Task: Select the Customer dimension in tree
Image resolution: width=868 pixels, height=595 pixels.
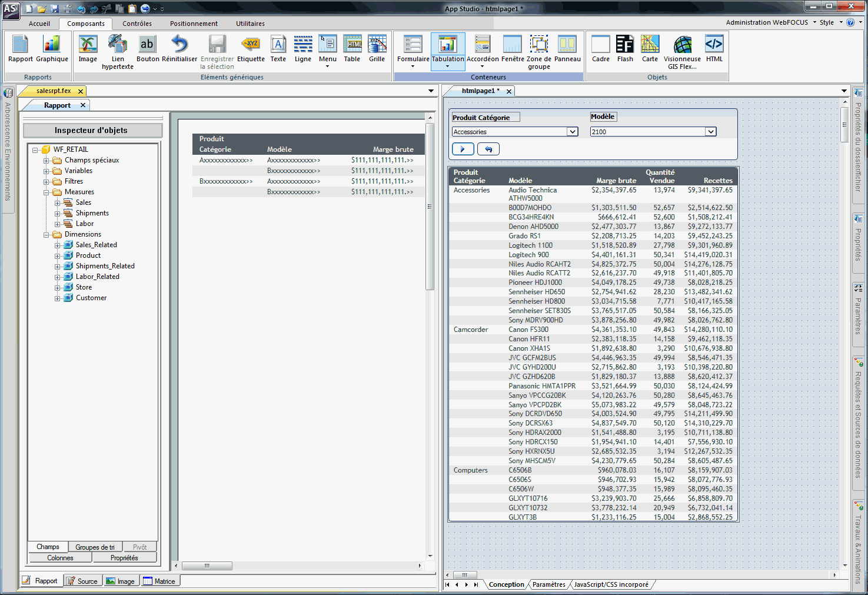Action: coord(91,298)
